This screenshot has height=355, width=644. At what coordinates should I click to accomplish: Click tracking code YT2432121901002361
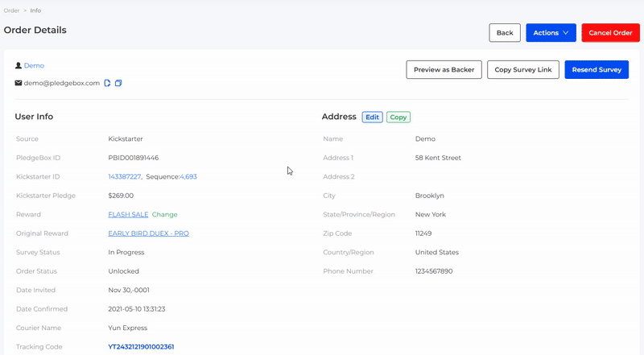coord(141,347)
